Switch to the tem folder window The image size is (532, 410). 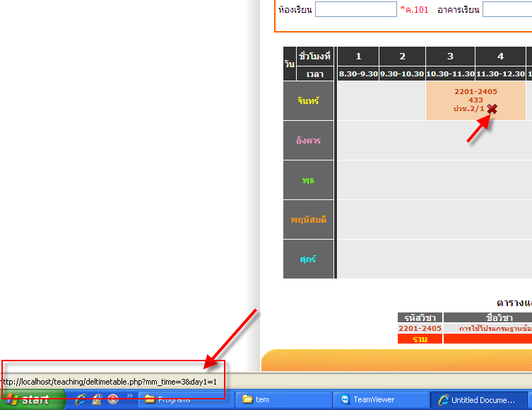point(283,400)
